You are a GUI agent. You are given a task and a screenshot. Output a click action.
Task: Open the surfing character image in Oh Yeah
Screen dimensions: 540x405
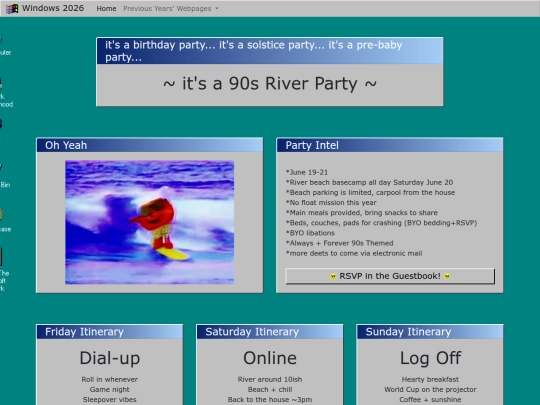[x=149, y=222]
